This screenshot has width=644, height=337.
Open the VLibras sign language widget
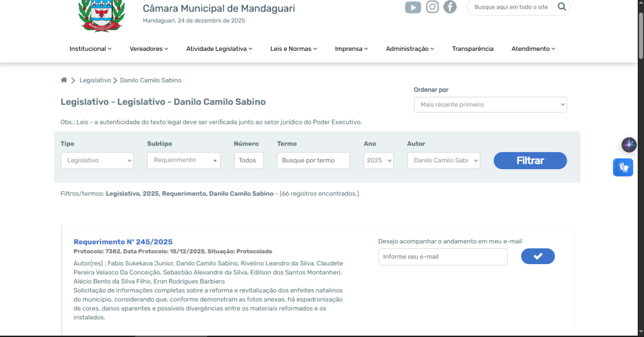point(623,167)
